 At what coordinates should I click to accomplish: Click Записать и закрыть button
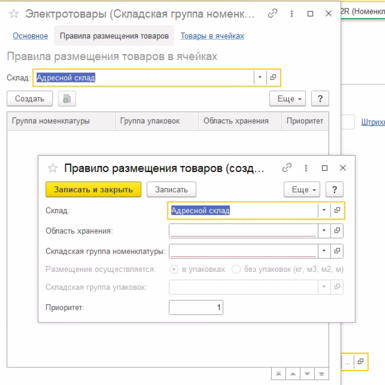[93, 190]
